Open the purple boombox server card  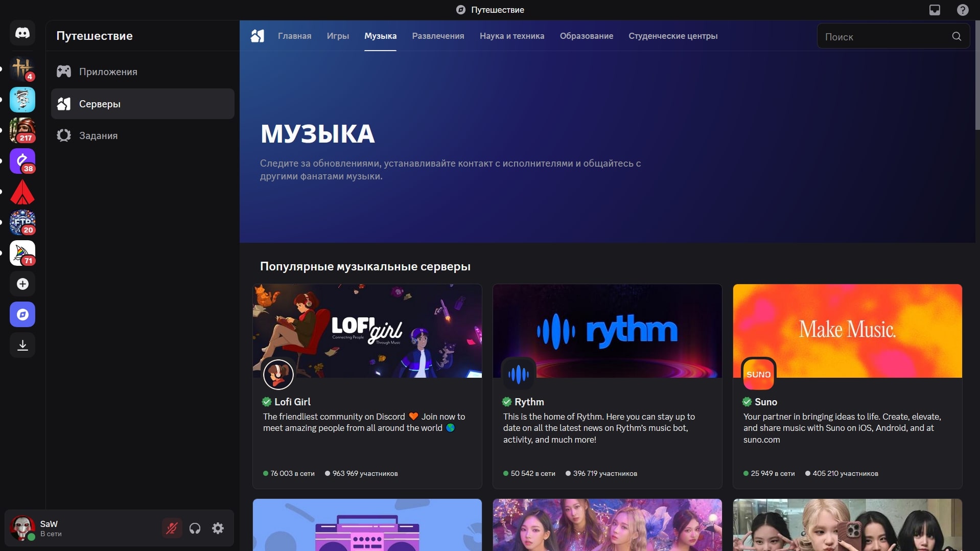click(367, 525)
